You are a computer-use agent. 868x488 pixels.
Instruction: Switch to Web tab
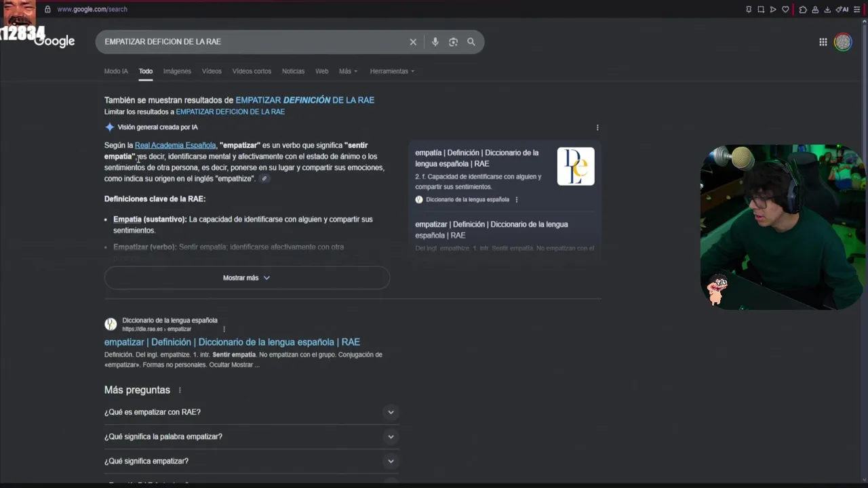(322, 71)
